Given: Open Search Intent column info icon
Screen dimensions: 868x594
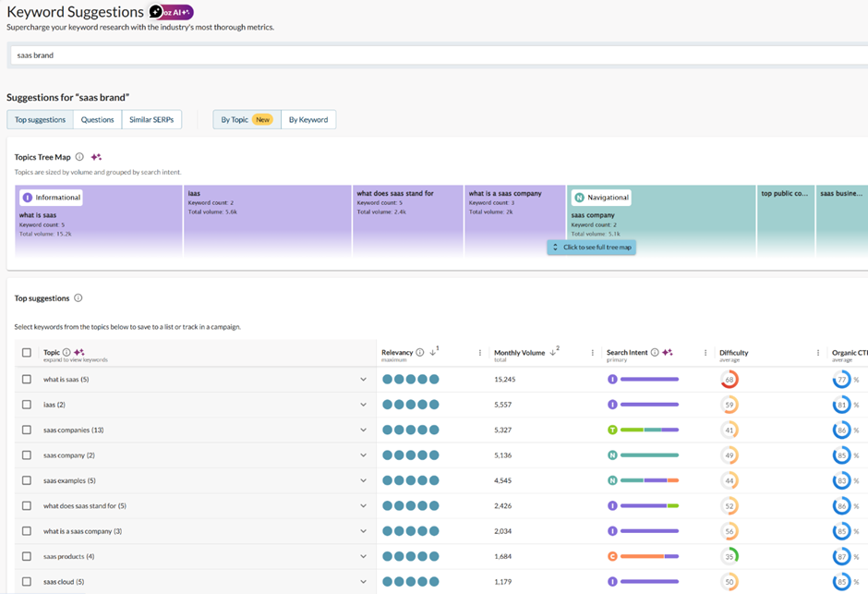Looking at the screenshot, I should pos(655,352).
